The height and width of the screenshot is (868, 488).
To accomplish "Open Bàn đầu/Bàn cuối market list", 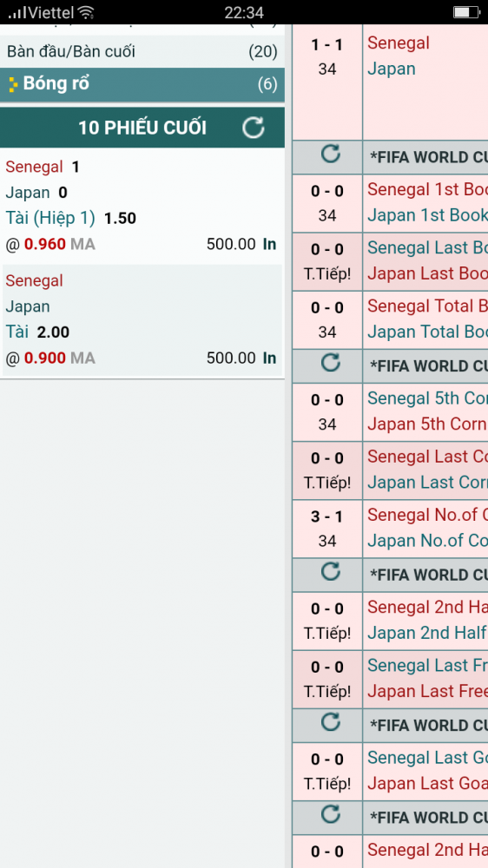I will click(x=142, y=52).
